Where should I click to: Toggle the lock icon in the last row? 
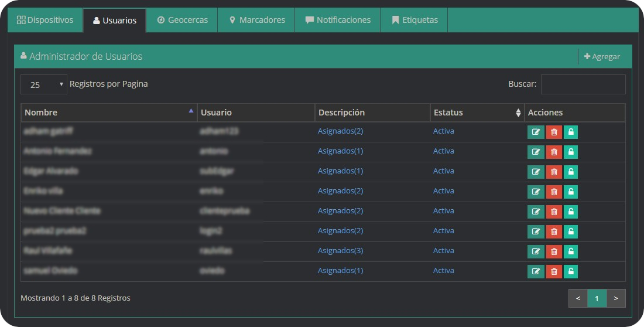pyautogui.click(x=571, y=271)
